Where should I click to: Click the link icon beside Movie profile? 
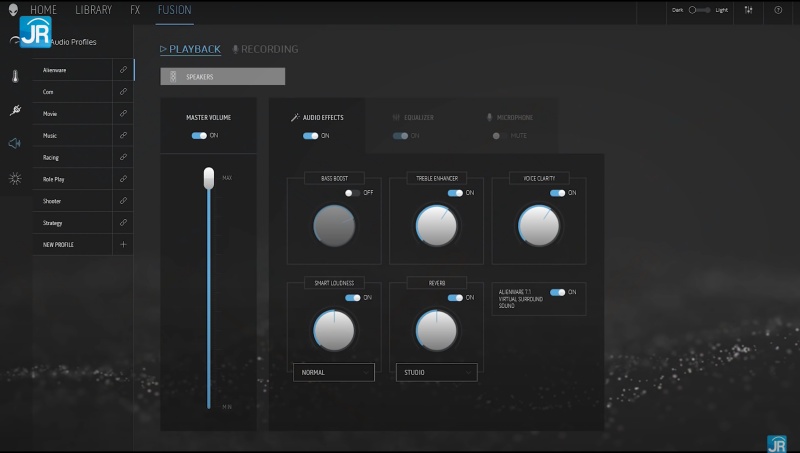pos(123,114)
